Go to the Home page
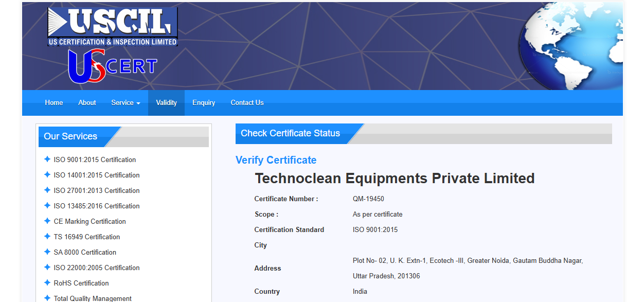The width and height of the screenshot is (644, 302). [x=54, y=103]
